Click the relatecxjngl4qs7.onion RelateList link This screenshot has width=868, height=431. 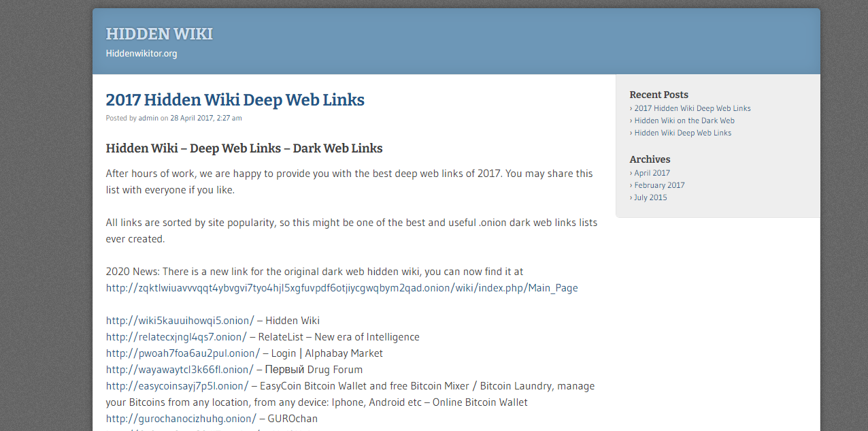(x=176, y=337)
